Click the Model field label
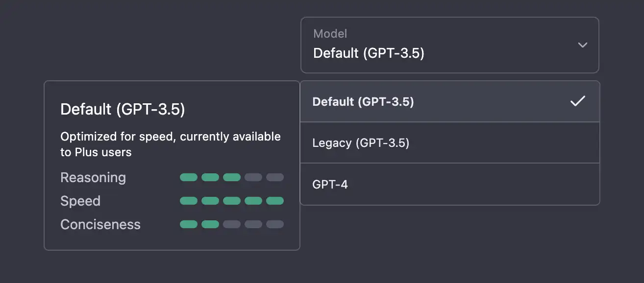Viewport: 644px width, 283px height. (x=330, y=33)
